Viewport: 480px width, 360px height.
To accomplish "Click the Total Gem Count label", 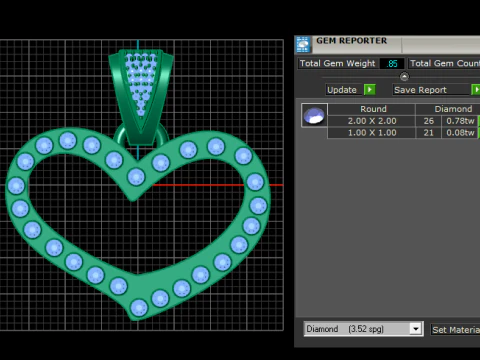I will pyautogui.click(x=444, y=63).
